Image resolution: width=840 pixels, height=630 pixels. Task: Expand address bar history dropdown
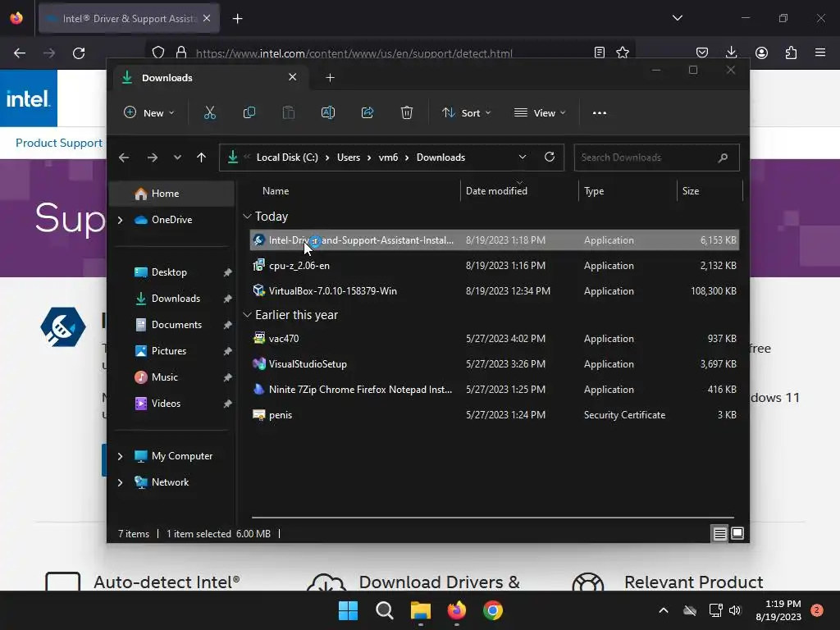523,157
